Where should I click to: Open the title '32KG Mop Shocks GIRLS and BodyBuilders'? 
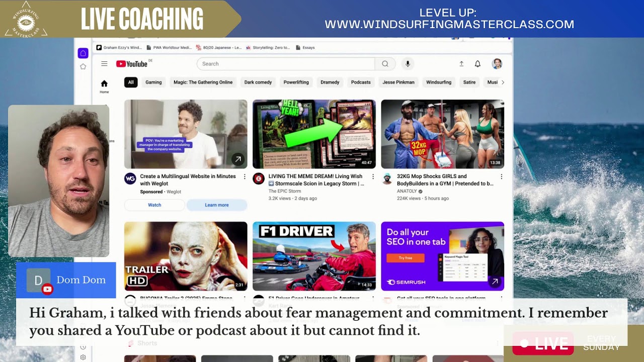point(445,180)
